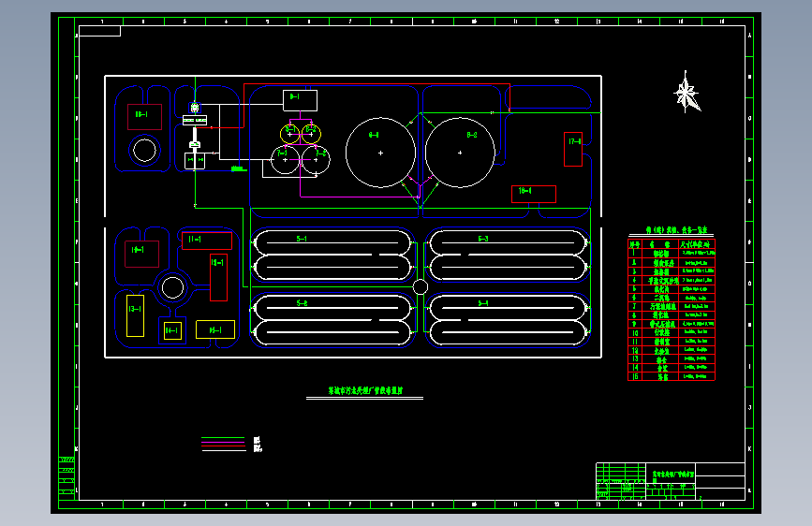Select the yellow rectangle labeled 13-1
This screenshot has height=526, width=812.
(135, 315)
